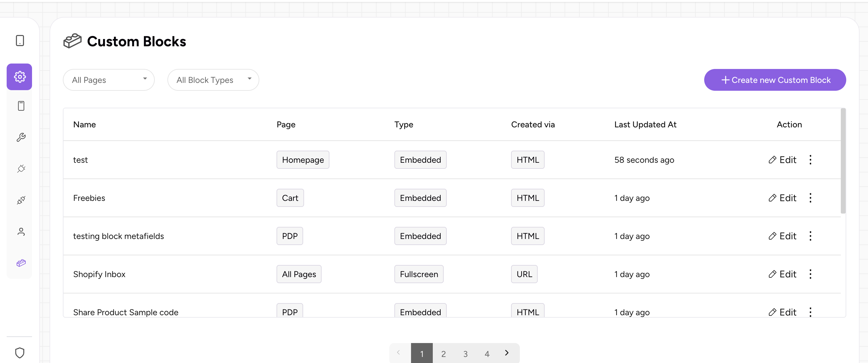The width and height of the screenshot is (868, 363).
Task: Click the shield icon at sidebar bottom
Action: pos(20,353)
